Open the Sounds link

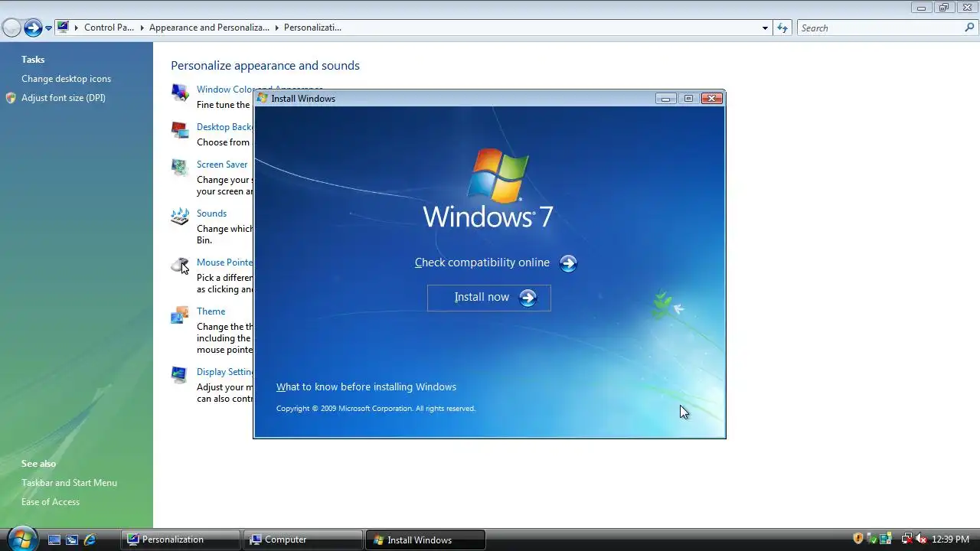pyautogui.click(x=211, y=214)
